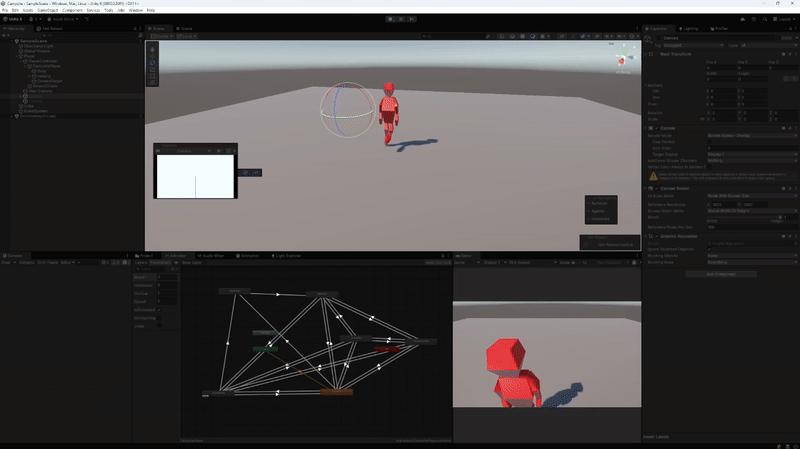Click the lock icon on Hierarchy panel
Viewport: 800px width, 449px height.
click(x=135, y=29)
